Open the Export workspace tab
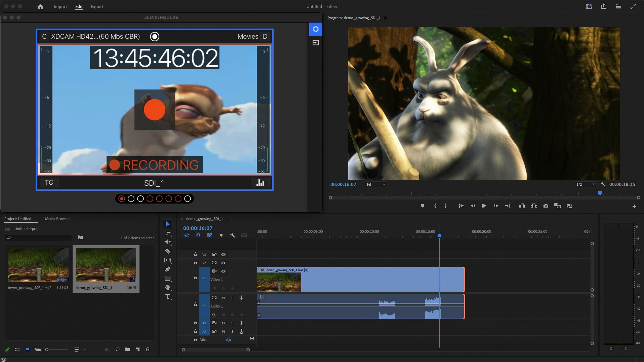This screenshot has width=644, height=362. [97, 6]
